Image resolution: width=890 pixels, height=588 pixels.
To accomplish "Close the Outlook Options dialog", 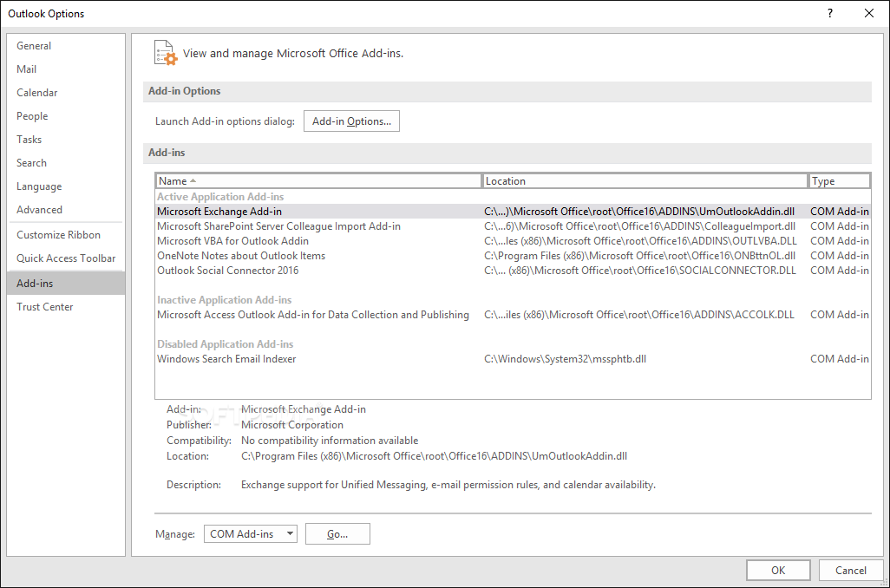I will (x=868, y=13).
